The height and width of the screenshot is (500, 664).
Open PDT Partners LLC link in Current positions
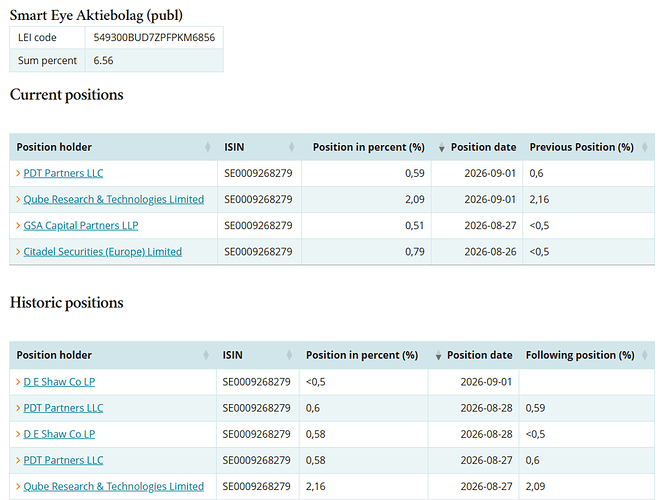63,173
